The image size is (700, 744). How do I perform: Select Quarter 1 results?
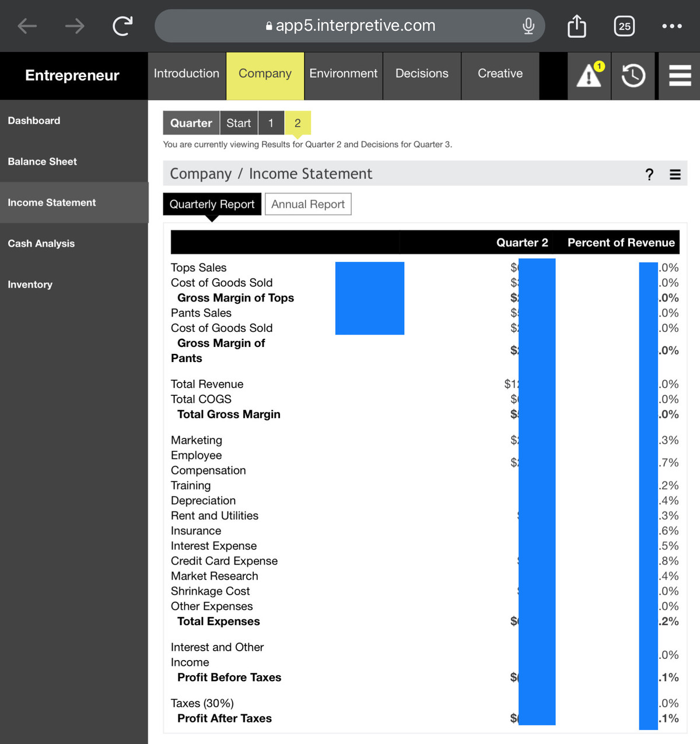[271, 123]
